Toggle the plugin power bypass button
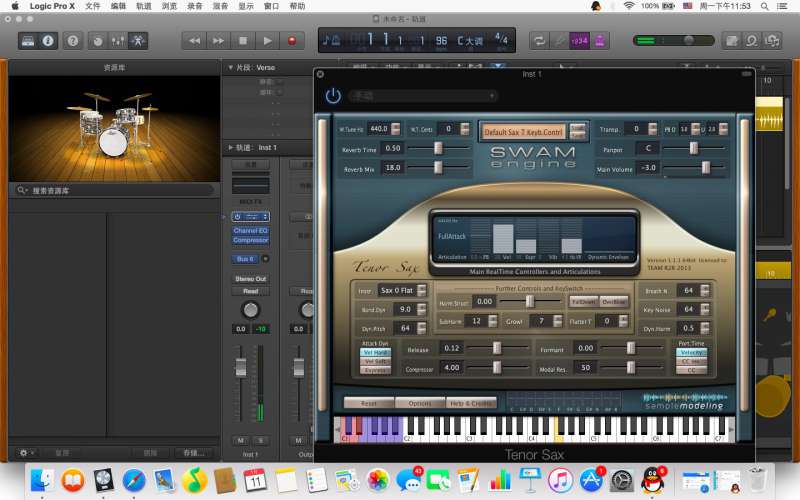This screenshot has height=500, width=800. click(333, 96)
